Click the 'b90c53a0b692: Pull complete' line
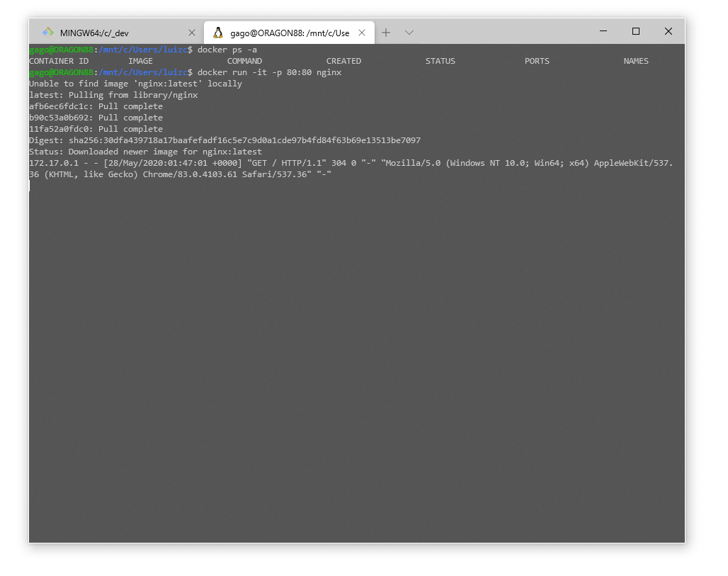The width and height of the screenshot is (728, 576). (x=96, y=118)
